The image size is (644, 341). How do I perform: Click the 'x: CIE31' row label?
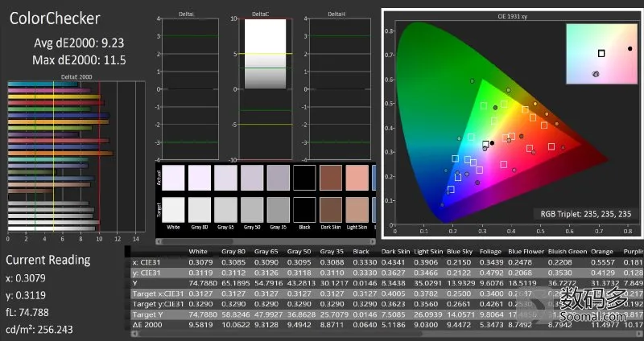coord(147,262)
